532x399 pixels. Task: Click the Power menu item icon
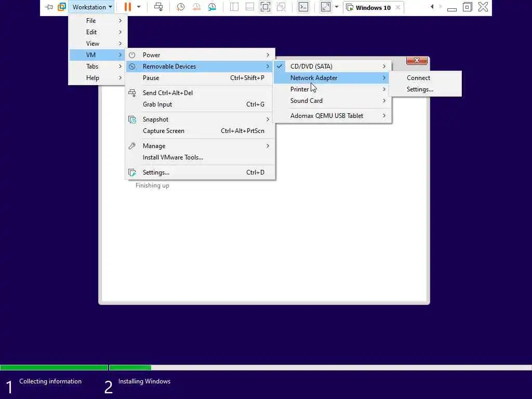coord(132,55)
